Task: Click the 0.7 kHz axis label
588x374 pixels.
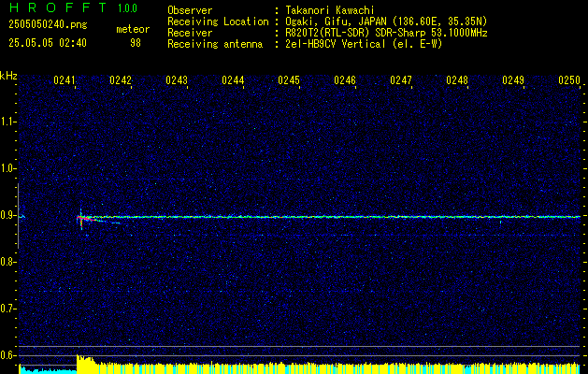Action: (7, 309)
